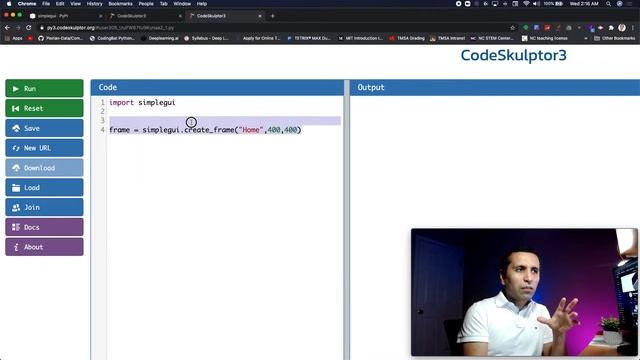Open the Bookmarks menu

pyautogui.click(x=120, y=4)
